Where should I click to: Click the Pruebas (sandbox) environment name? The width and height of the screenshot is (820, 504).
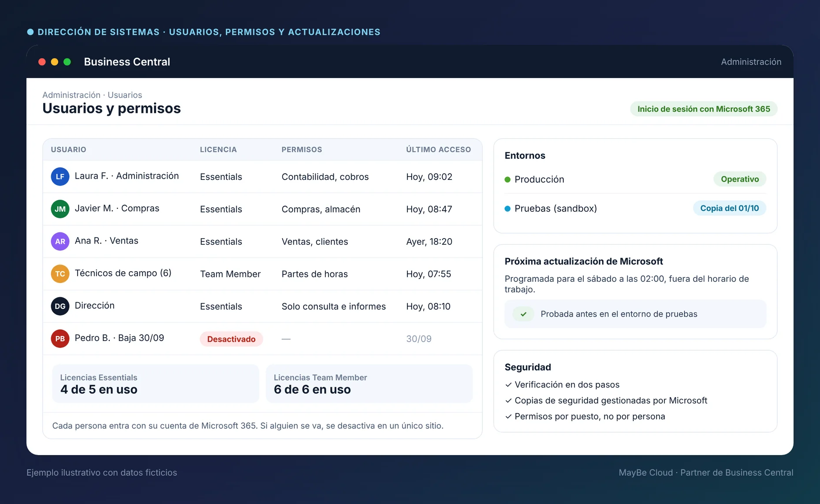[x=555, y=209]
